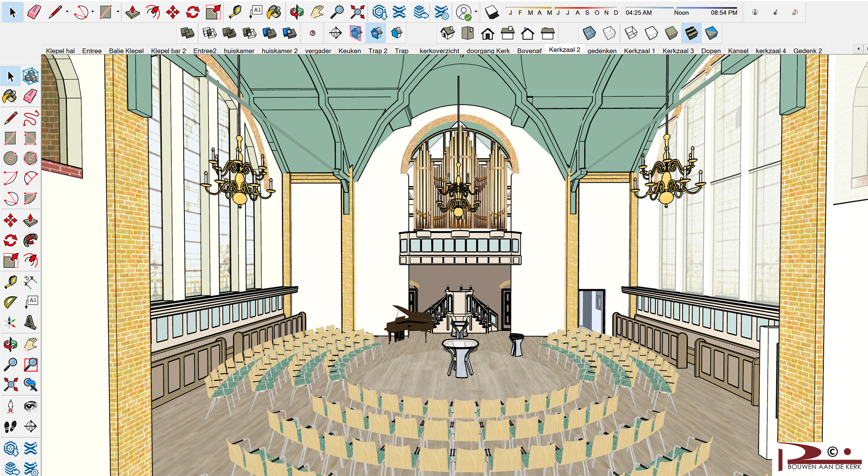Open the 3D Warehouse icon in top toolbar
Viewport: 868px width, 476px height.
point(379,12)
